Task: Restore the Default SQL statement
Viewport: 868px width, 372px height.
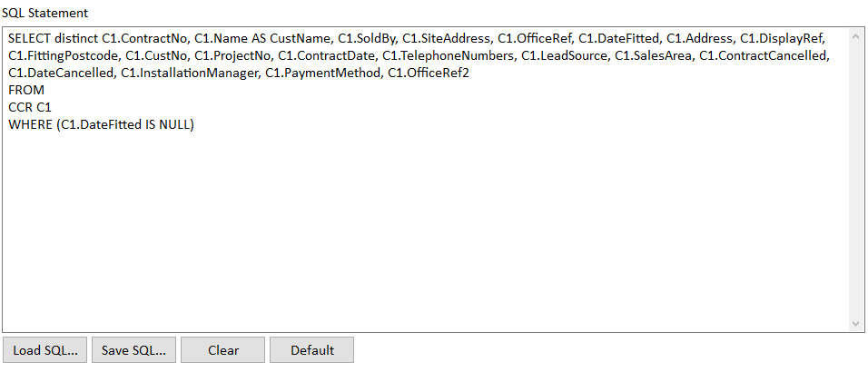Action: [311, 350]
